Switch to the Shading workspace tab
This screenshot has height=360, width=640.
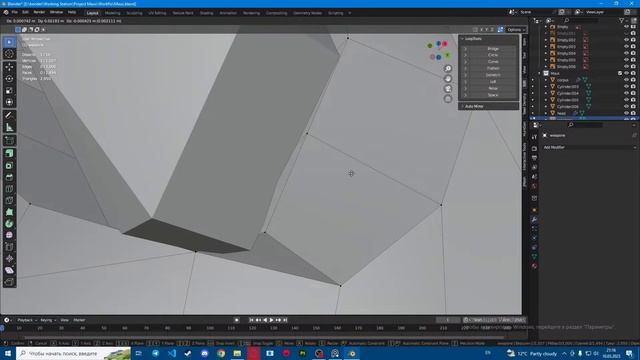(x=207, y=13)
